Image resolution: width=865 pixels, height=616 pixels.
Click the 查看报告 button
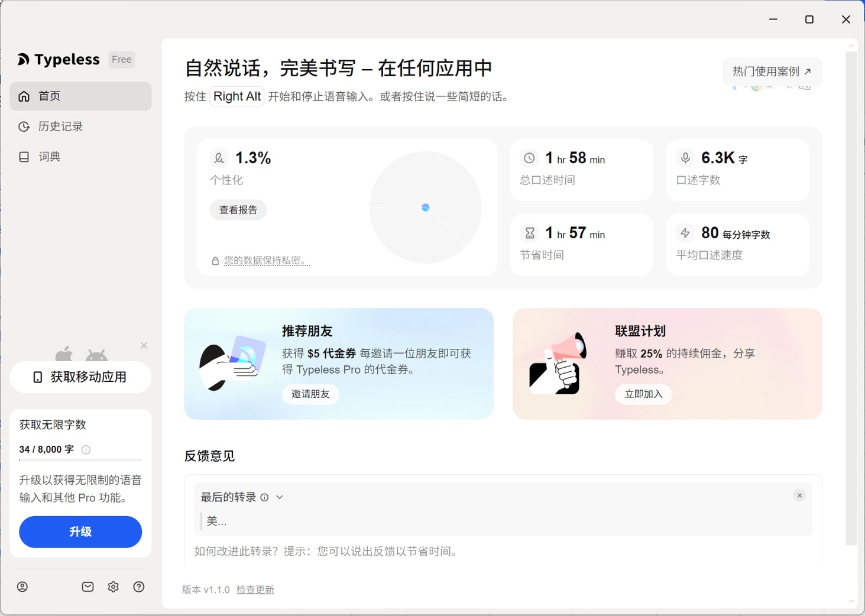click(238, 209)
